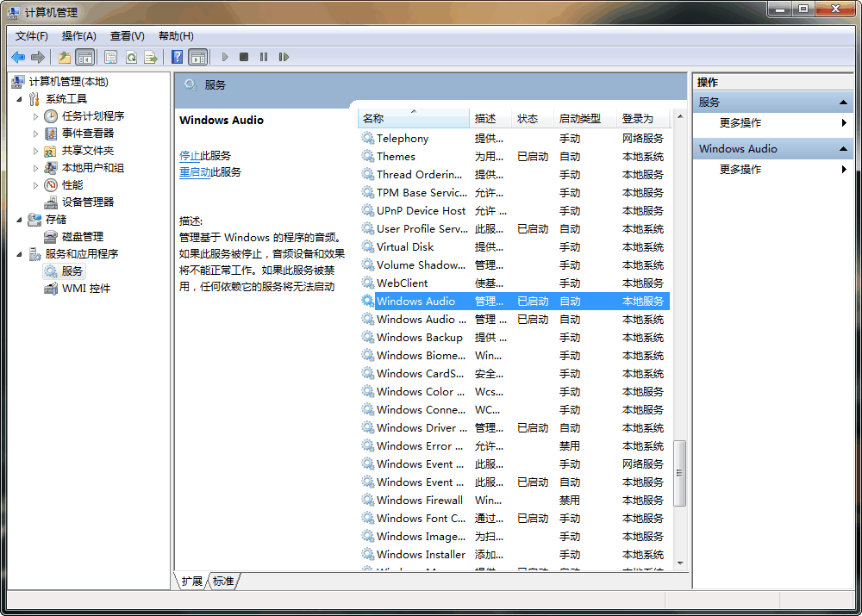
Task: Click the 重启动 this service link
Action: click(195, 172)
